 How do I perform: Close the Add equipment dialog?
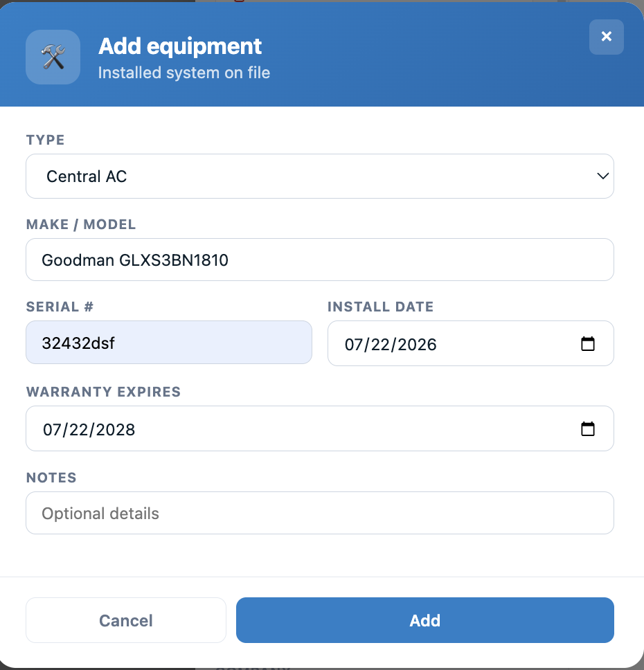[x=606, y=37]
